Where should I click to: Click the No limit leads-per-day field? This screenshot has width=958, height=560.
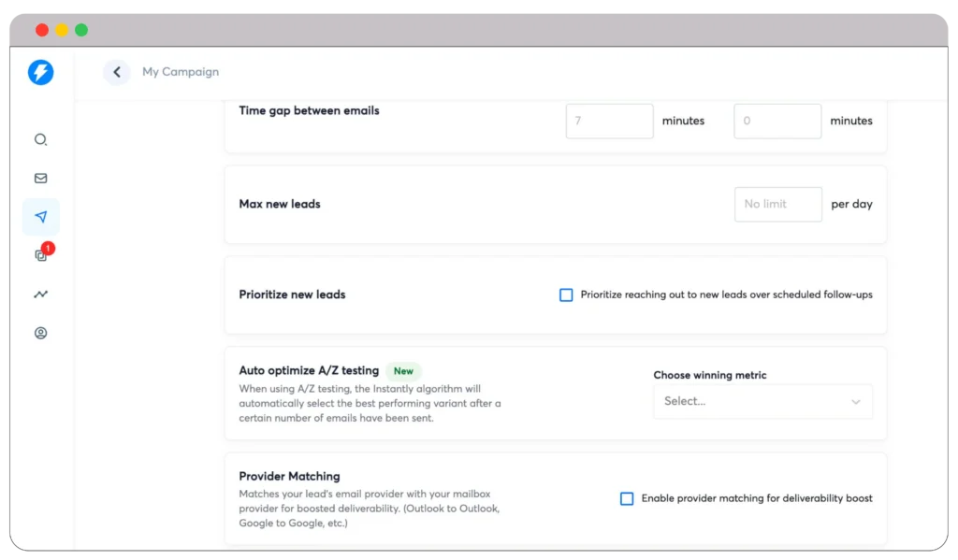click(x=777, y=204)
